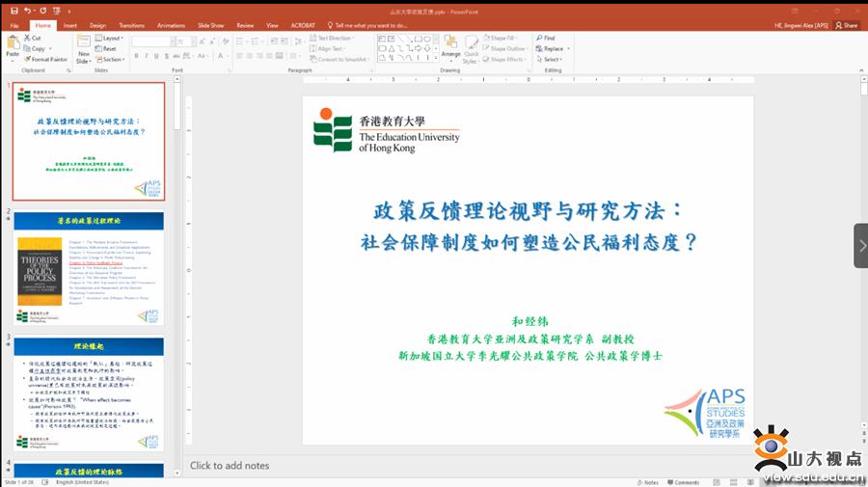Click the Format Painter button
868x487 pixels.
tap(45, 59)
